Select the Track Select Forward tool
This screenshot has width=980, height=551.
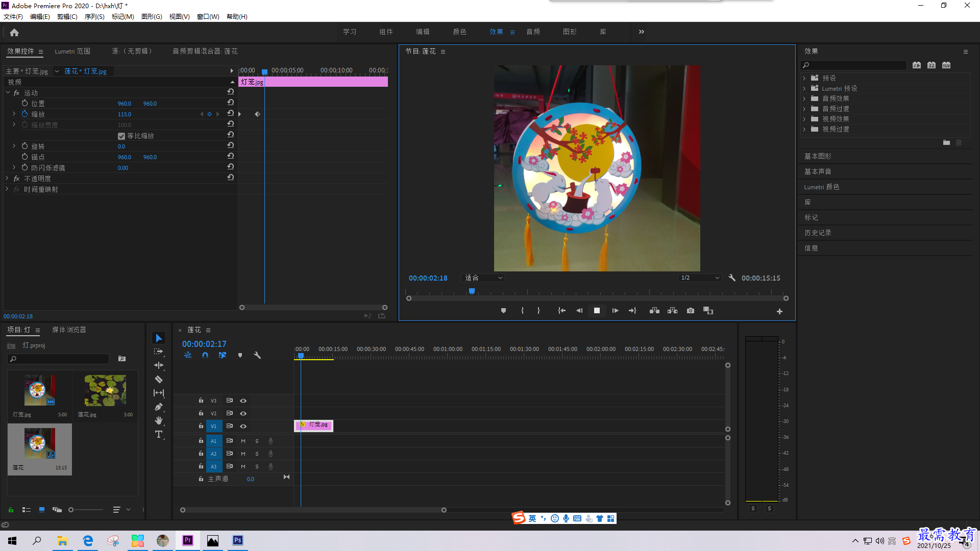click(159, 352)
